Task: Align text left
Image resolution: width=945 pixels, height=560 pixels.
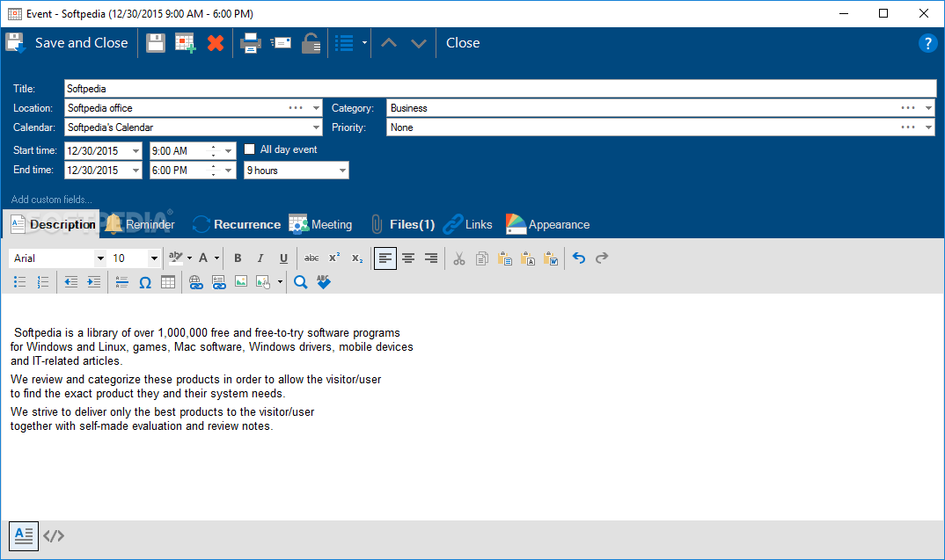Action: (x=385, y=258)
